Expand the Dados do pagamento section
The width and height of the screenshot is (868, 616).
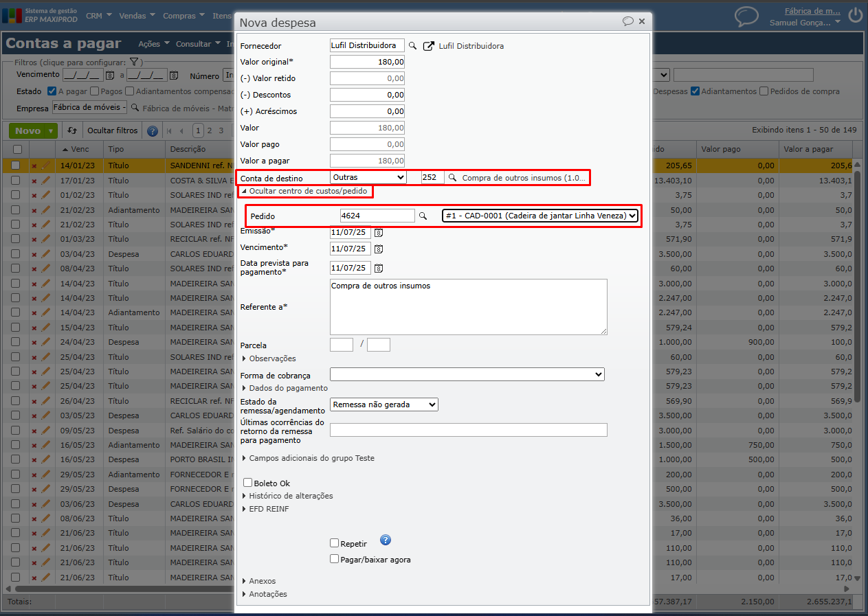coord(285,388)
